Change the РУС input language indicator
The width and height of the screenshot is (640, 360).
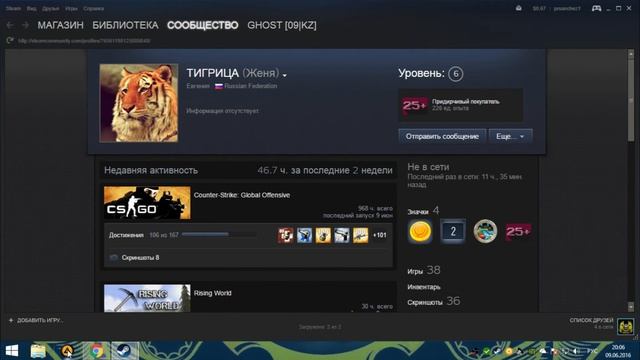click(591, 351)
